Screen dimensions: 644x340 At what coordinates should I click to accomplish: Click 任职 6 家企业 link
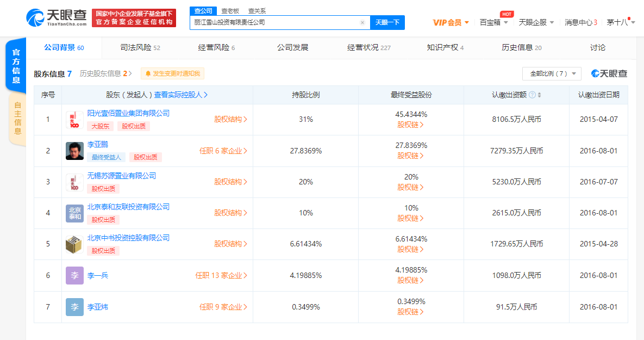(223, 151)
